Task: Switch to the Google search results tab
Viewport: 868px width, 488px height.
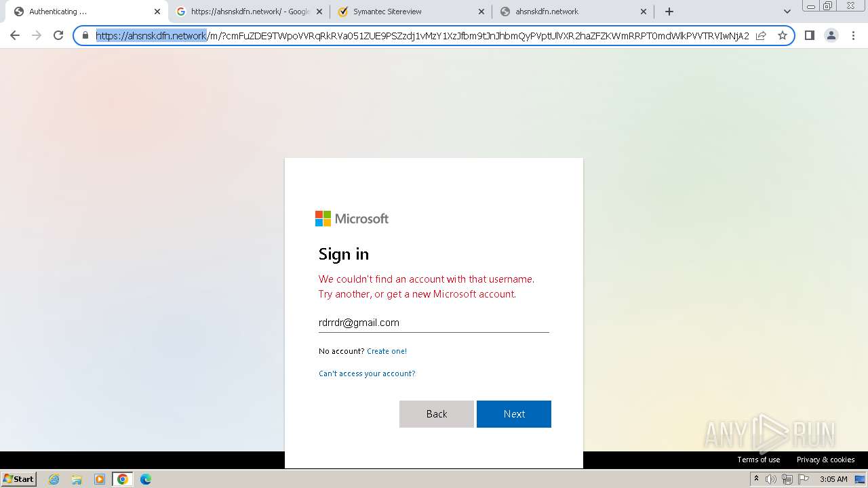Action: (x=249, y=12)
